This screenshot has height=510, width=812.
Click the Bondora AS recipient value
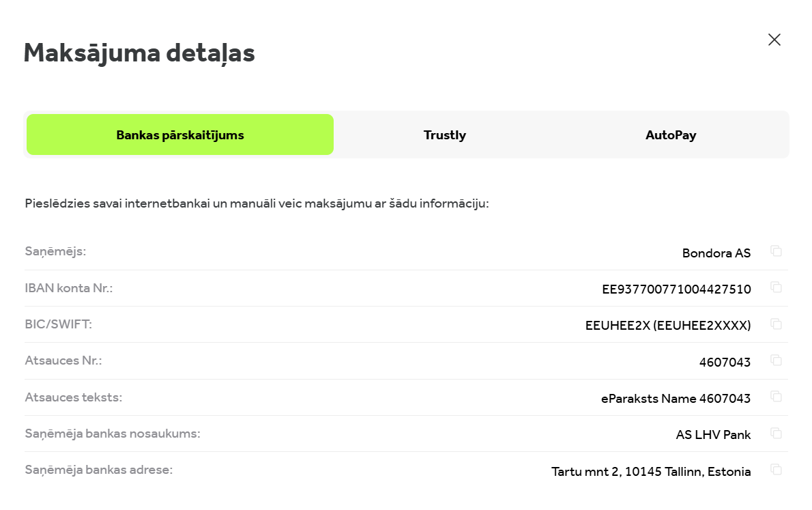[716, 253]
